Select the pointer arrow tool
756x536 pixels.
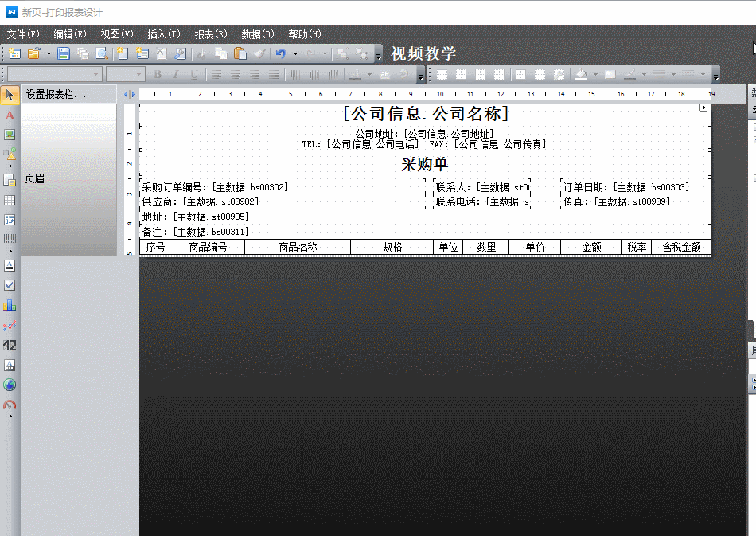[x=10, y=96]
